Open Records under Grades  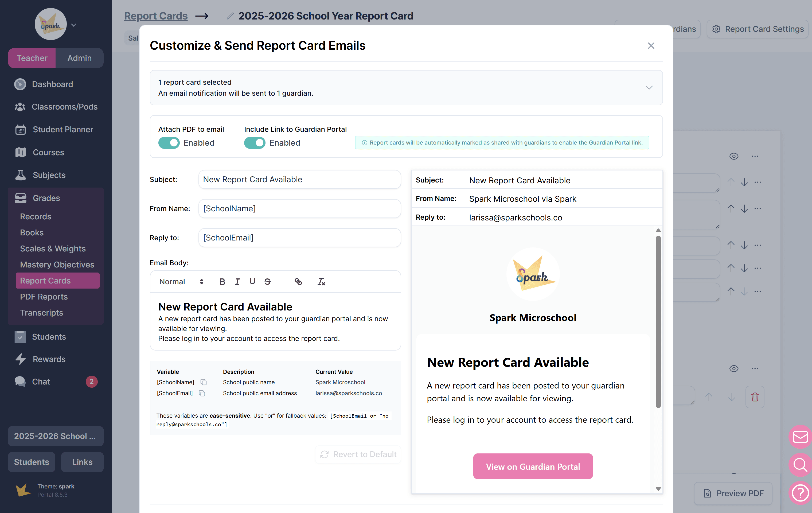(x=36, y=216)
